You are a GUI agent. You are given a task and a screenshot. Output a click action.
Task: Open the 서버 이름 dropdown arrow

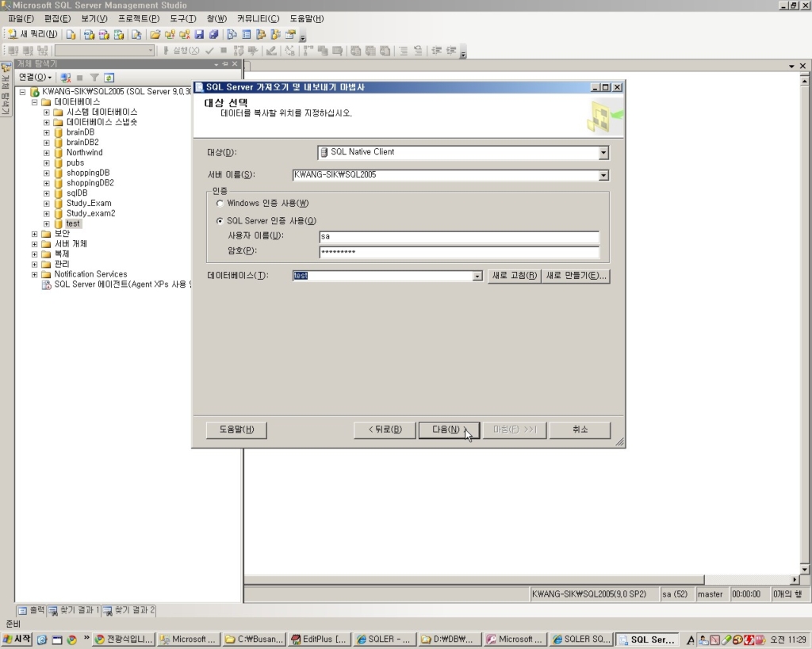[603, 175]
